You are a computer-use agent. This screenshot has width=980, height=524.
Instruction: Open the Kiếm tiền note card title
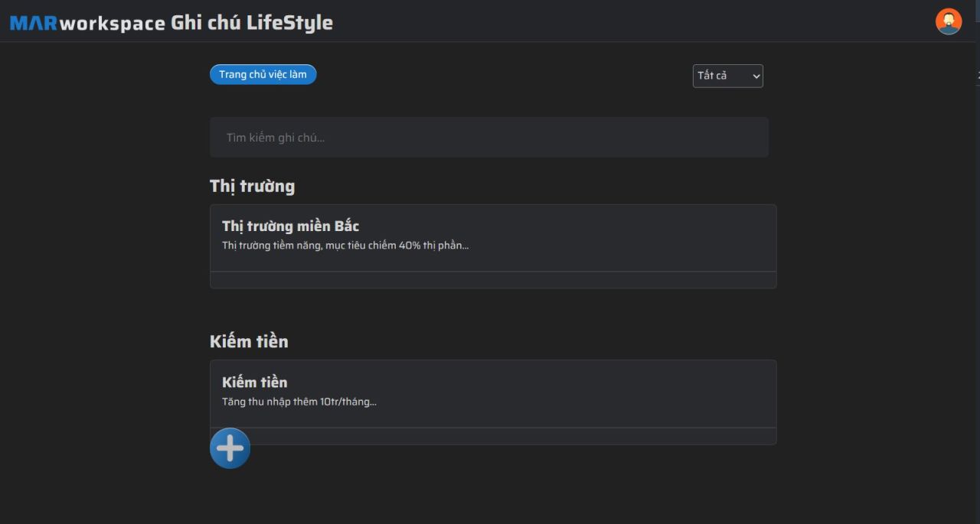(x=255, y=382)
